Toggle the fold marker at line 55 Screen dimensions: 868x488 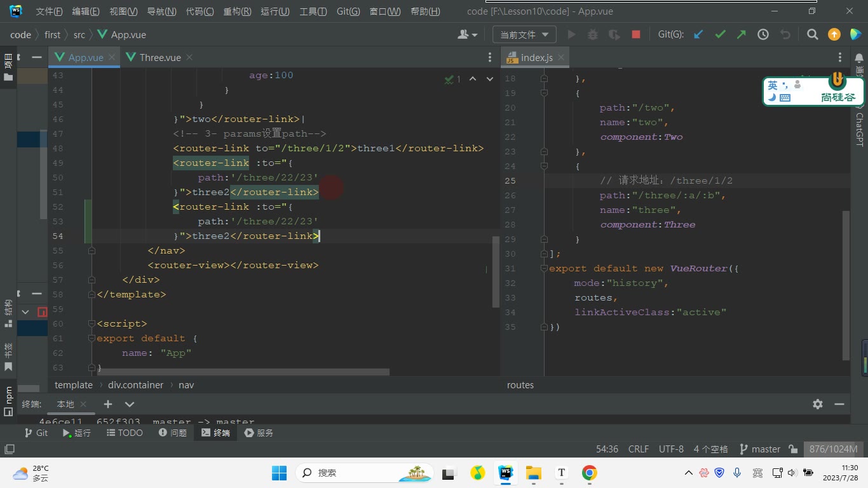(x=92, y=250)
